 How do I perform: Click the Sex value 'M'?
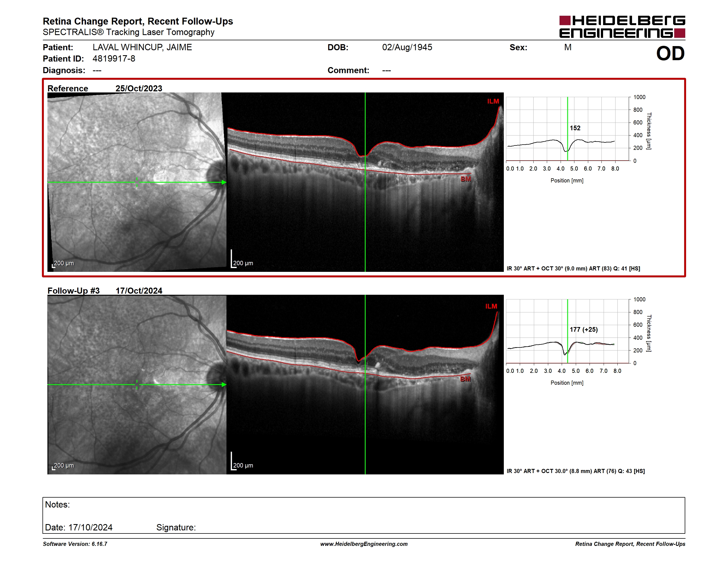click(568, 47)
